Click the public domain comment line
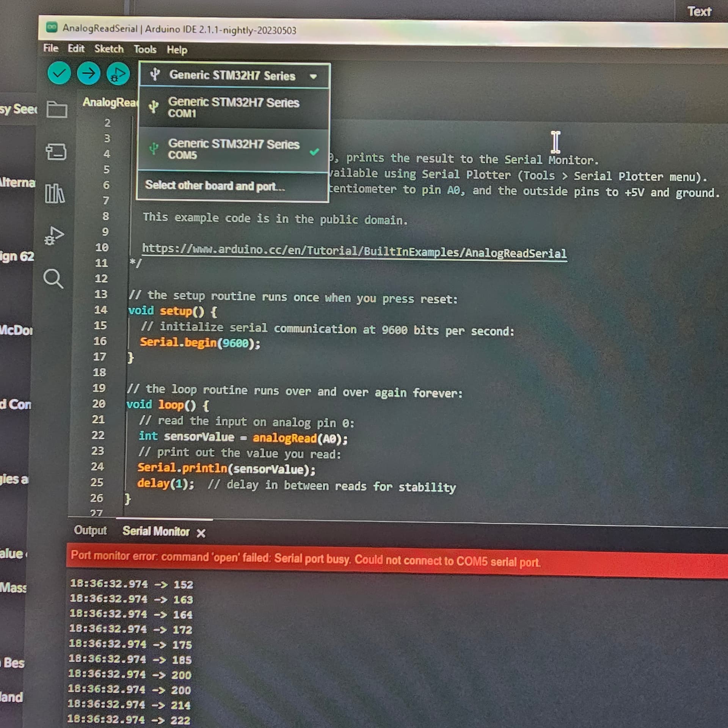728x728 pixels. click(275, 218)
